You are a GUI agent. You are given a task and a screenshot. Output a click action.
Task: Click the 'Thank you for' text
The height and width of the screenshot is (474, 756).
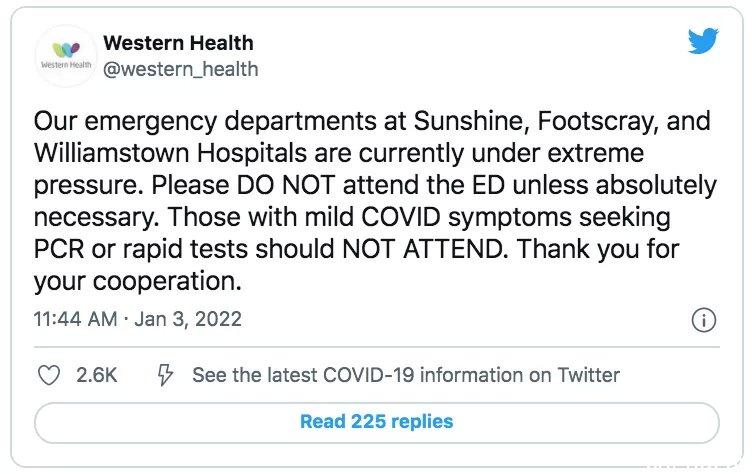click(598, 249)
